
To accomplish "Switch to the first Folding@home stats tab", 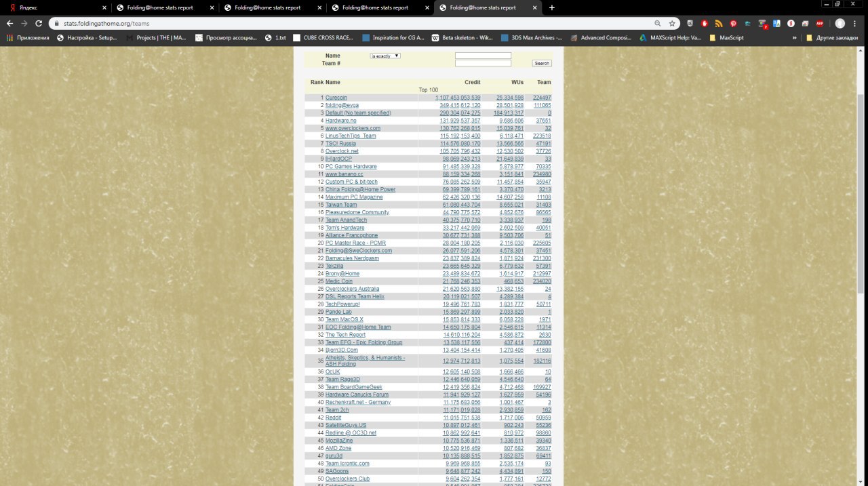I will coord(164,7).
